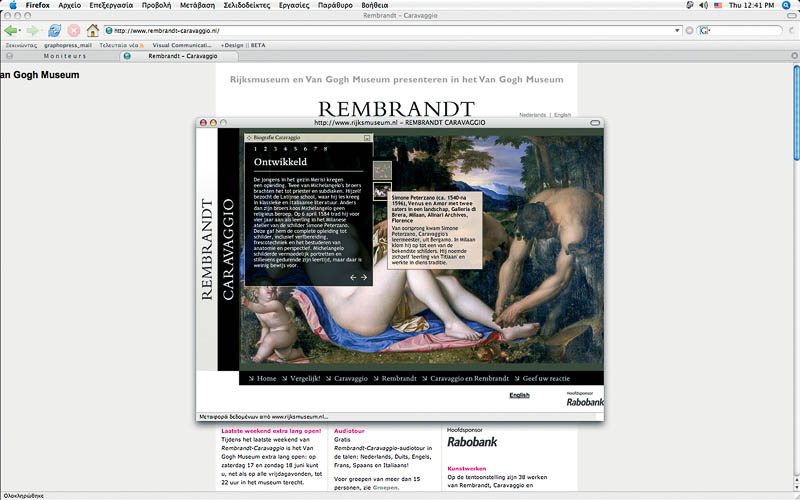Viewport: 800px width, 500px height.
Task: Go to the home page icon
Action: click(x=92, y=31)
